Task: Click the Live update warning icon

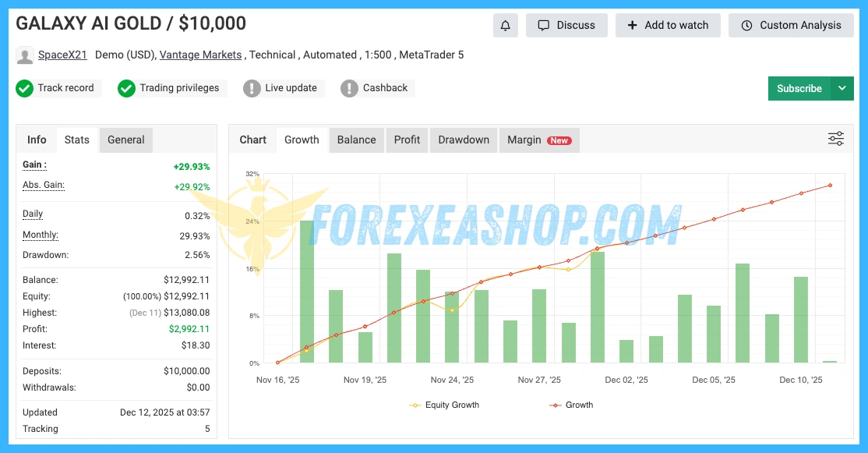Action: tap(252, 88)
